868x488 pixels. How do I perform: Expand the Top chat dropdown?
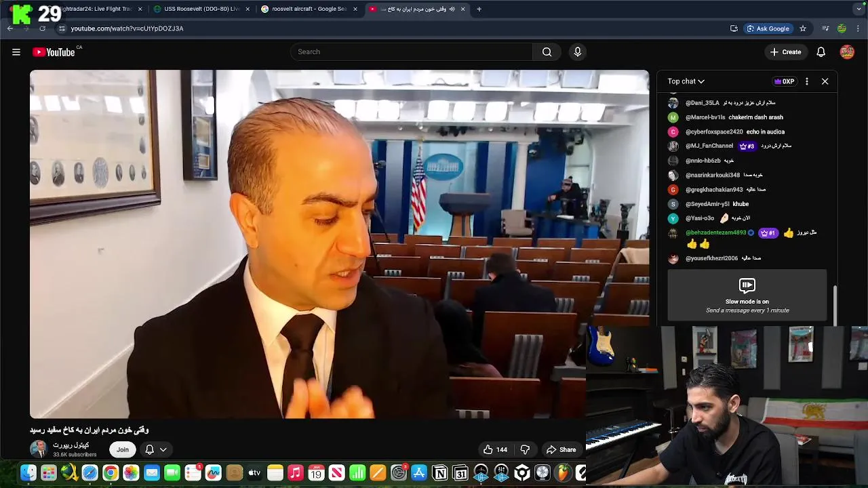coord(686,81)
